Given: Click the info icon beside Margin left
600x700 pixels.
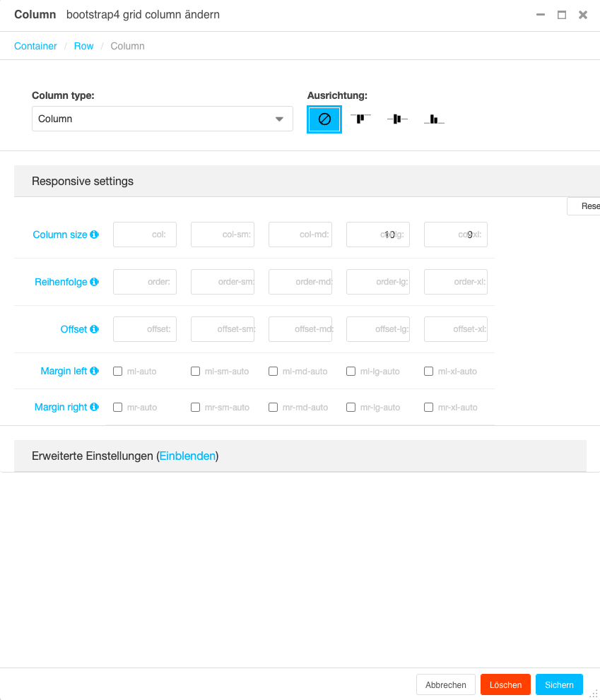Looking at the screenshot, I should click(x=95, y=371).
